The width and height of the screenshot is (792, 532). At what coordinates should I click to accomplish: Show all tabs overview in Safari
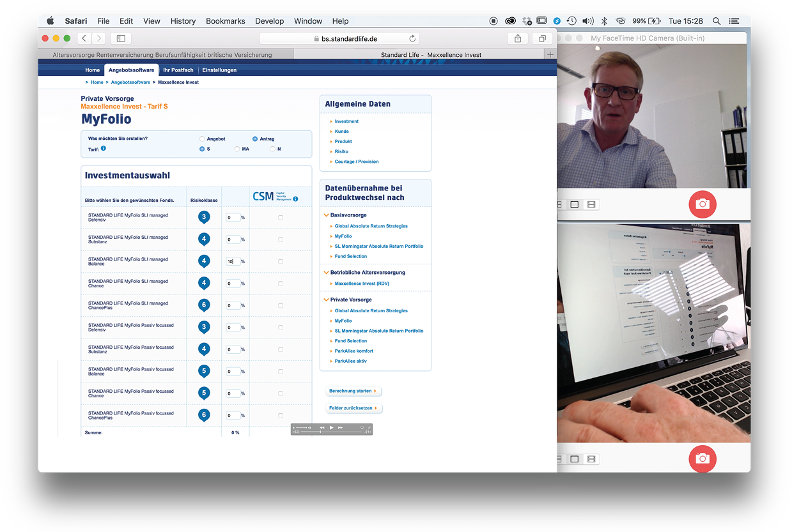click(x=542, y=38)
